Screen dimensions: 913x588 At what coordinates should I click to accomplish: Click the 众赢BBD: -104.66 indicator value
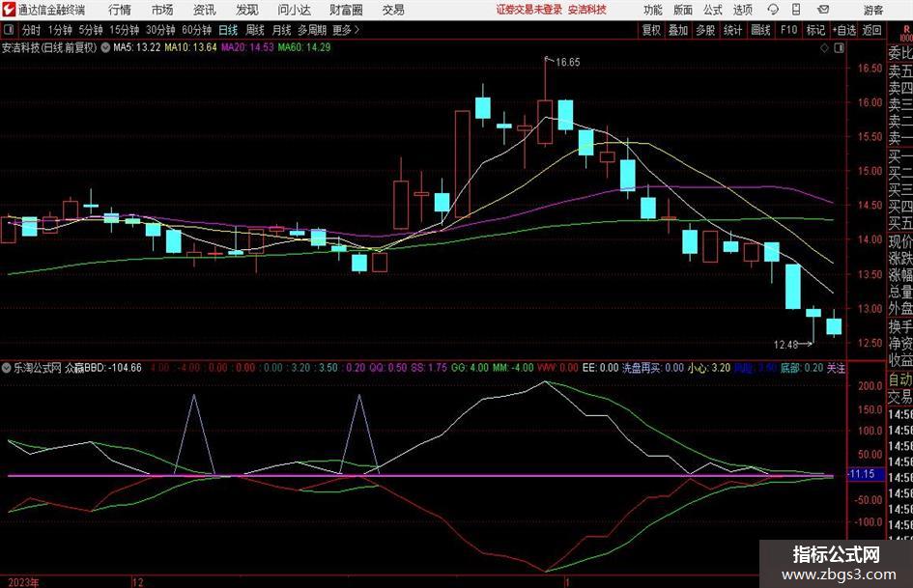click(103, 368)
